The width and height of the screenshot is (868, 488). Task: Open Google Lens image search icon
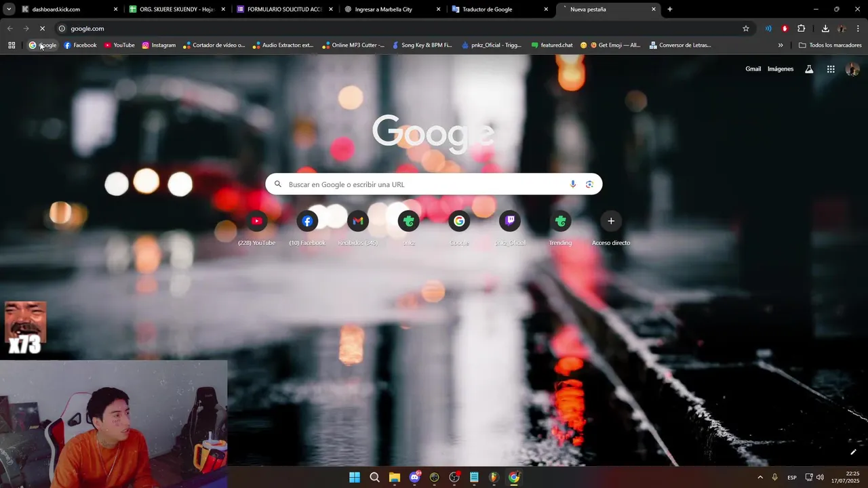589,184
